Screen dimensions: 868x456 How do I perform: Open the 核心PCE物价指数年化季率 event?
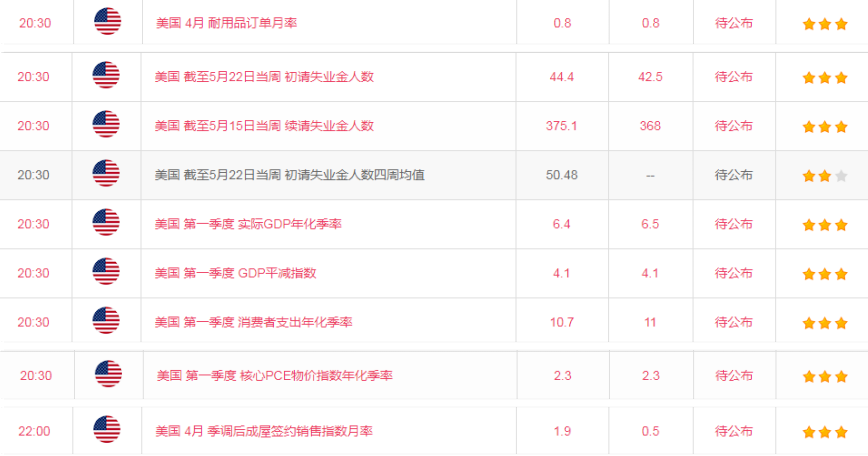(274, 375)
